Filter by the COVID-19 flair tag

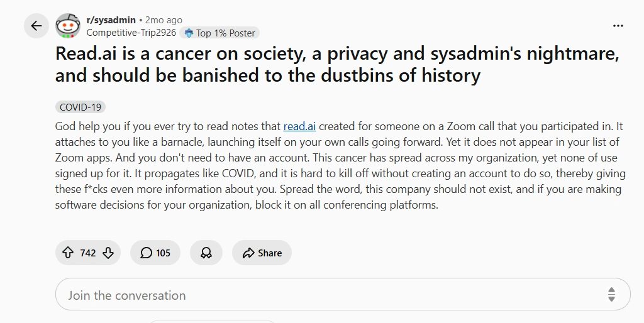click(80, 107)
